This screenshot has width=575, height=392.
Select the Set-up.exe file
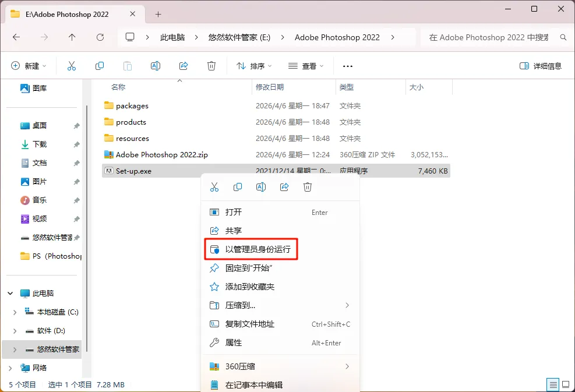[x=276, y=171]
